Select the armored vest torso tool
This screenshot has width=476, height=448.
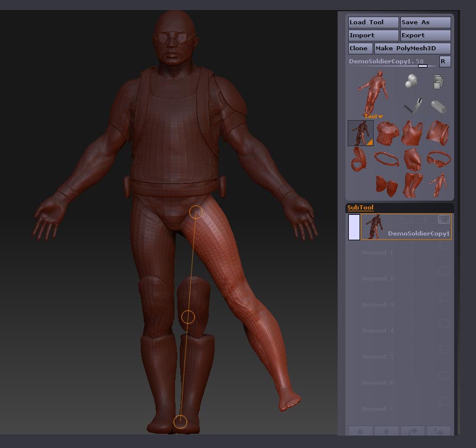coord(386,133)
